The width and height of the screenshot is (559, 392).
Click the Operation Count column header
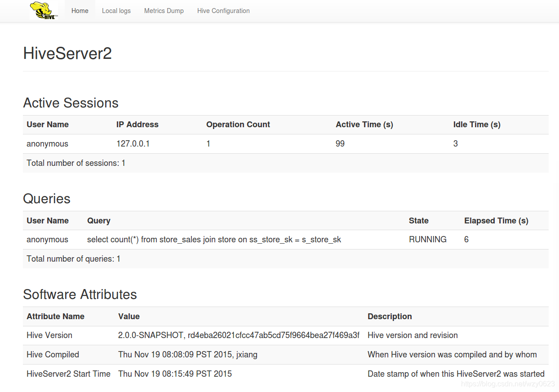(x=238, y=125)
